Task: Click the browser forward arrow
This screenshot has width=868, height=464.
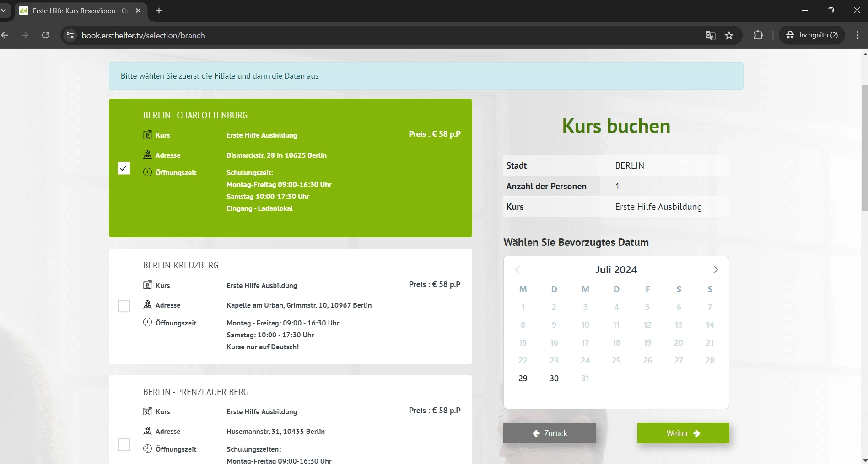Action: click(x=25, y=35)
